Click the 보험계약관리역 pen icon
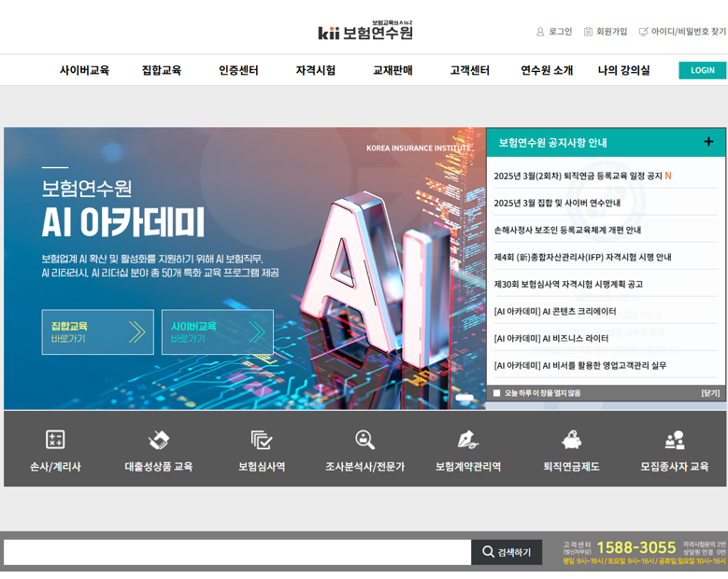728x579 pixels. click(467, 440)
